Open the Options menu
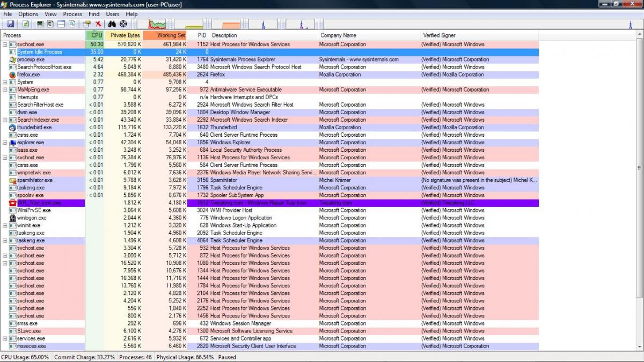This screenshot has height=362, width=644. click(28, 14)
